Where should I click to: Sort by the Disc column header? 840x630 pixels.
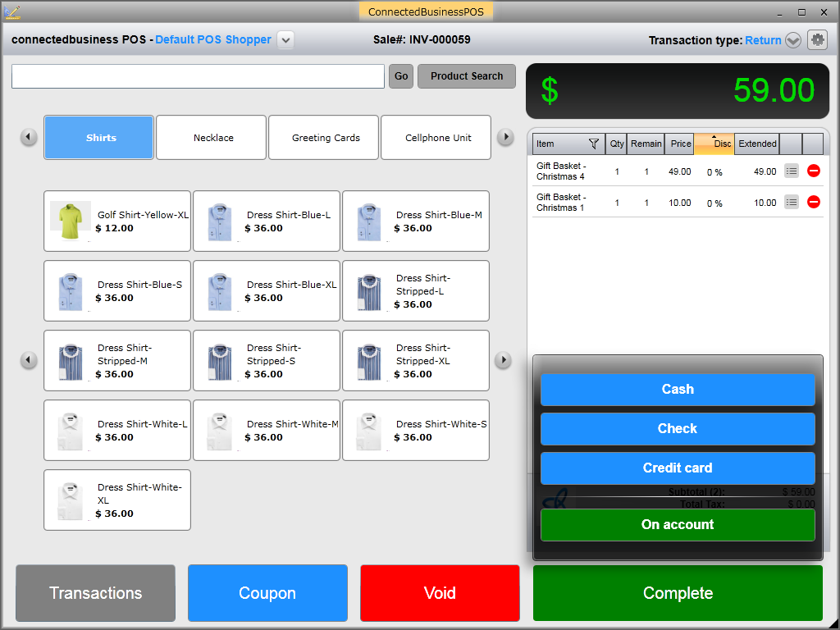(714, 144)
